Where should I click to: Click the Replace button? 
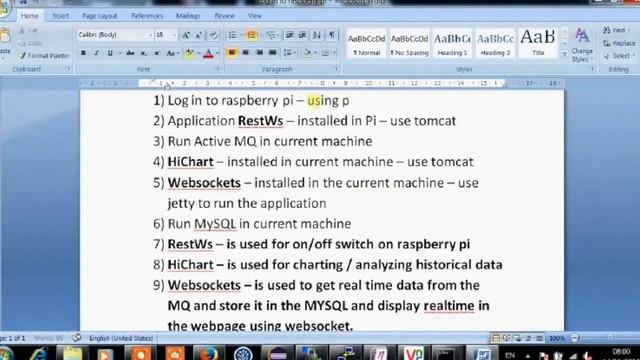click(x=619, y=43)
